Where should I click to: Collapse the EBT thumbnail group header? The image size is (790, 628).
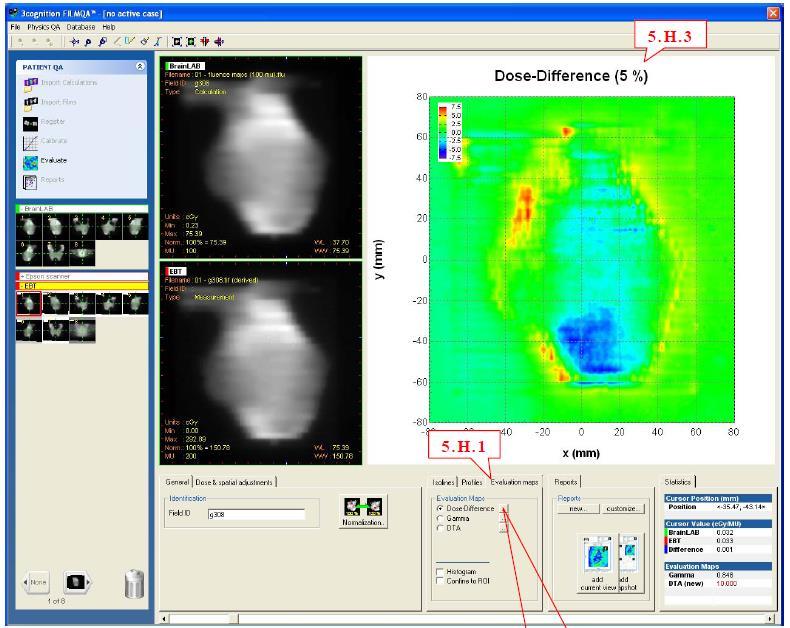point(83,286)
